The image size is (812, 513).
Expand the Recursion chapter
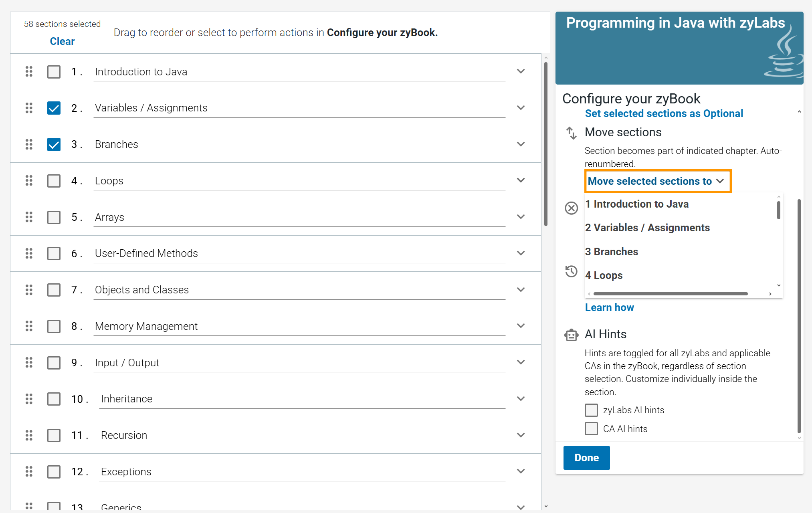click(521, 435)
